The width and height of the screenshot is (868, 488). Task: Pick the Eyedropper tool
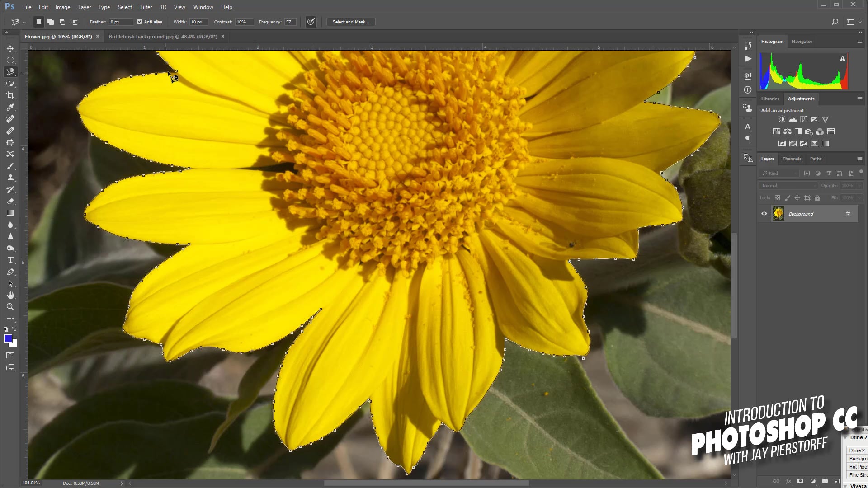pos(10,107)
